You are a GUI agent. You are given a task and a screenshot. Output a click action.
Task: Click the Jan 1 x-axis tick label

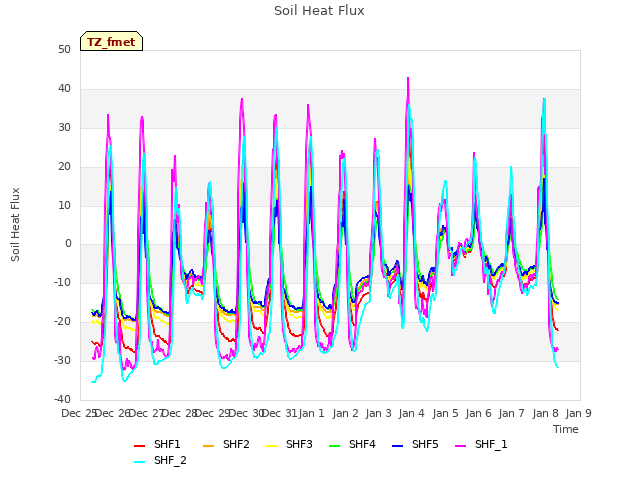[x=311, y=413]
